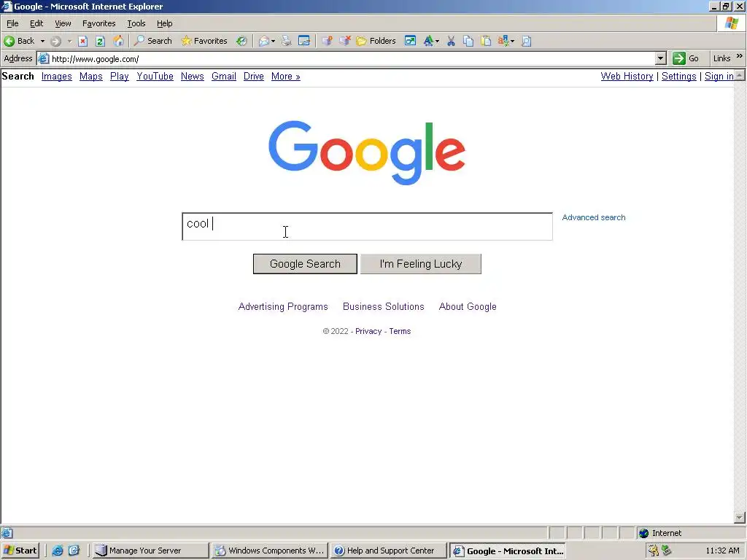Expand the Encoding dropdown arrow
Image resolution: width=747 pixels, height=560 pixels.
click(x=512, y=41)
